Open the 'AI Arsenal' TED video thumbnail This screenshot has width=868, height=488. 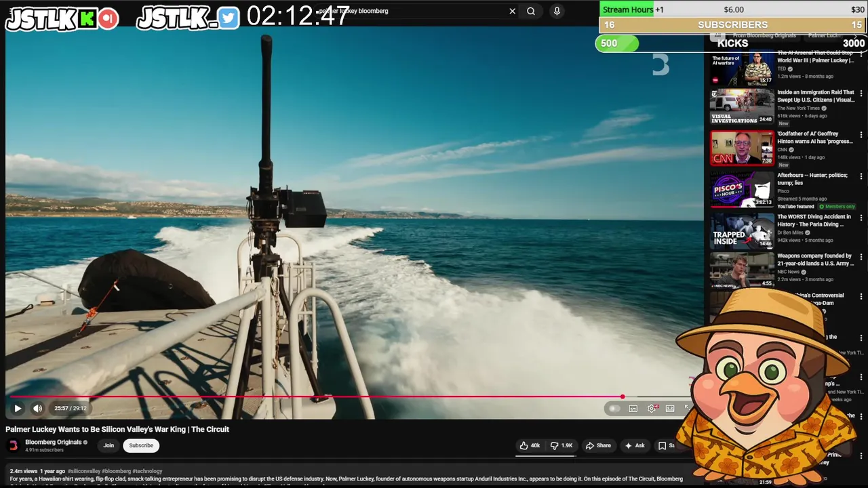(x=742, y=68)
